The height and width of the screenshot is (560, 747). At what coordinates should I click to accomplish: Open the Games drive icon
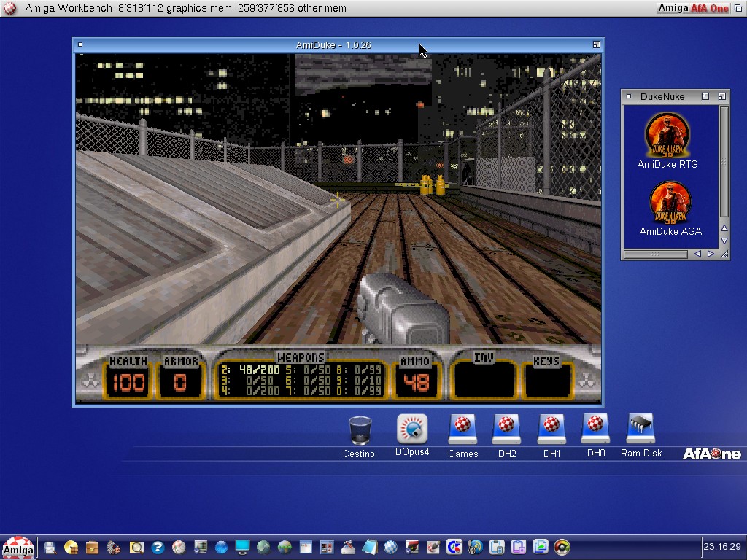tap(462, 429)
